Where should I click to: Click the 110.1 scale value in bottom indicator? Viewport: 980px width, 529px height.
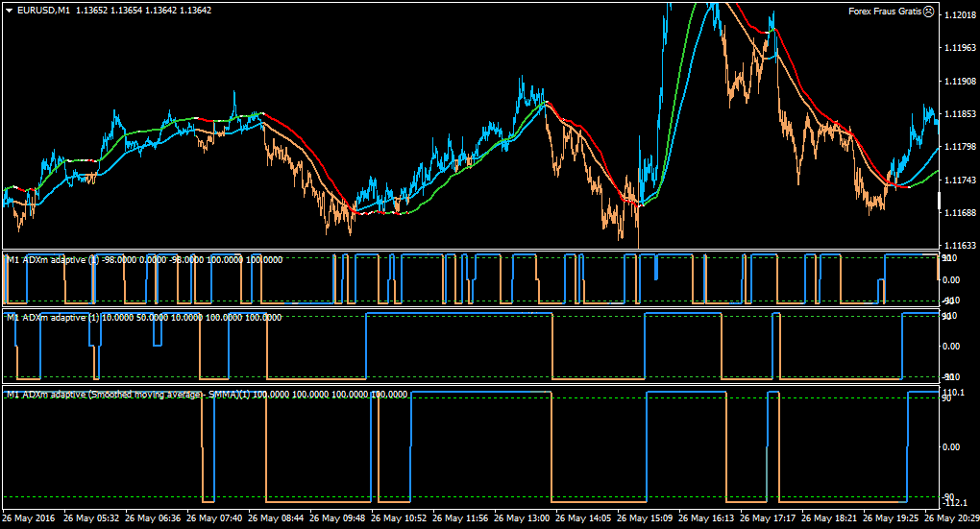pos(954,393)
